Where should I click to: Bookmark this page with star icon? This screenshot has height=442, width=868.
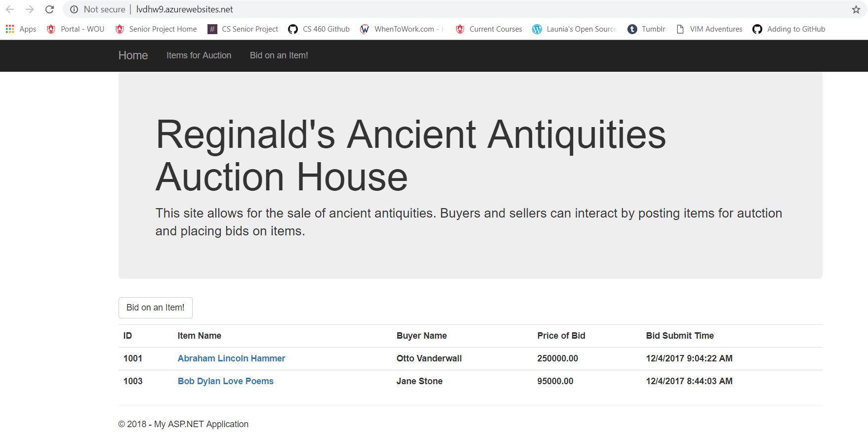856,9
